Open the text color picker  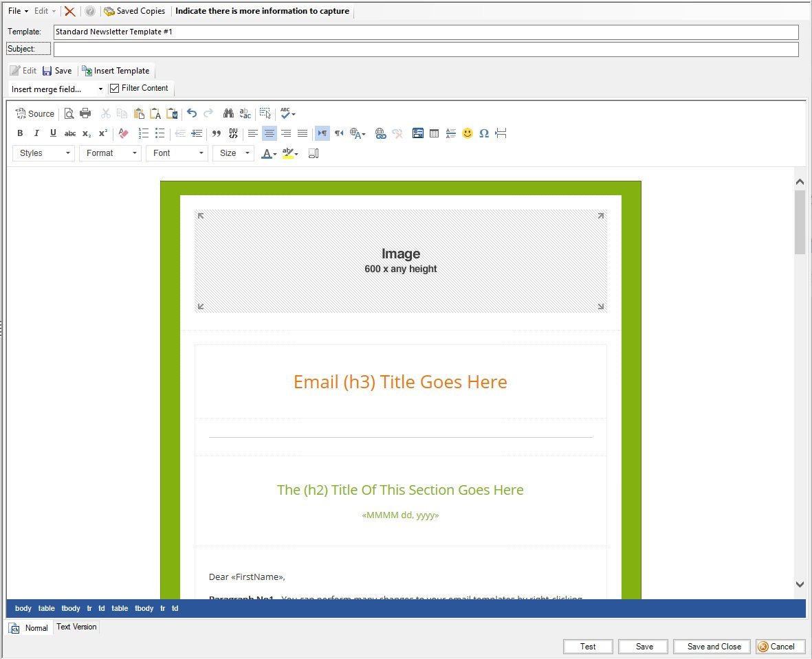[269, 153]
